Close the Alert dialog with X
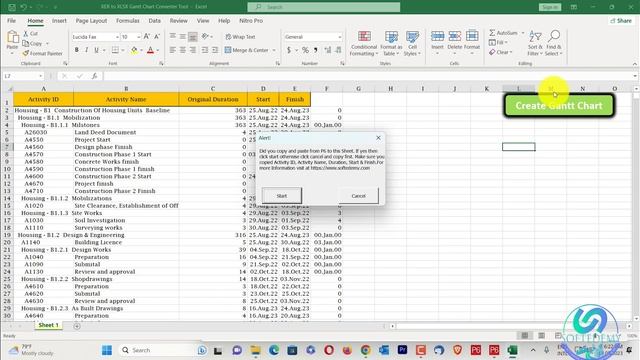 click(378, 138)
